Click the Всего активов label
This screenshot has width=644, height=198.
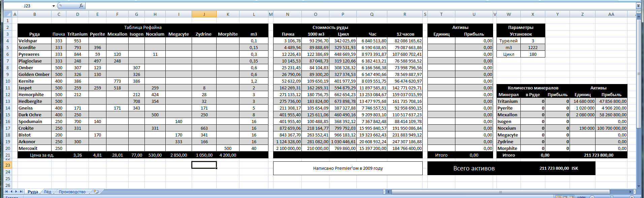pyautogui.click(x=474, y=168)
